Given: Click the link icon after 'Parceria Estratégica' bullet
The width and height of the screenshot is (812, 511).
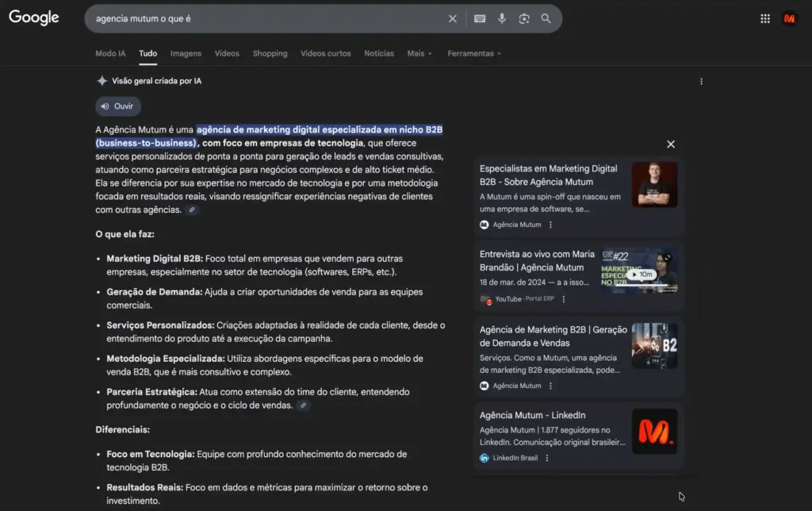Looking at the screenshot, I should pyautogui.click(x=304, y=405).
